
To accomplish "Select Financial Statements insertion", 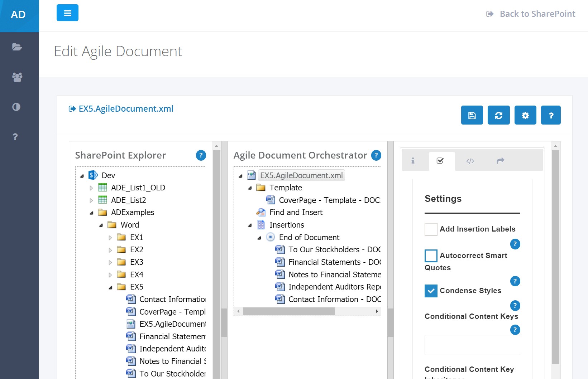I will coord(335,262).
